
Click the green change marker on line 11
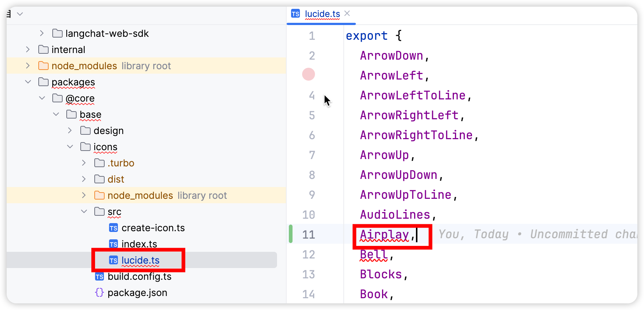click(291, 234)
